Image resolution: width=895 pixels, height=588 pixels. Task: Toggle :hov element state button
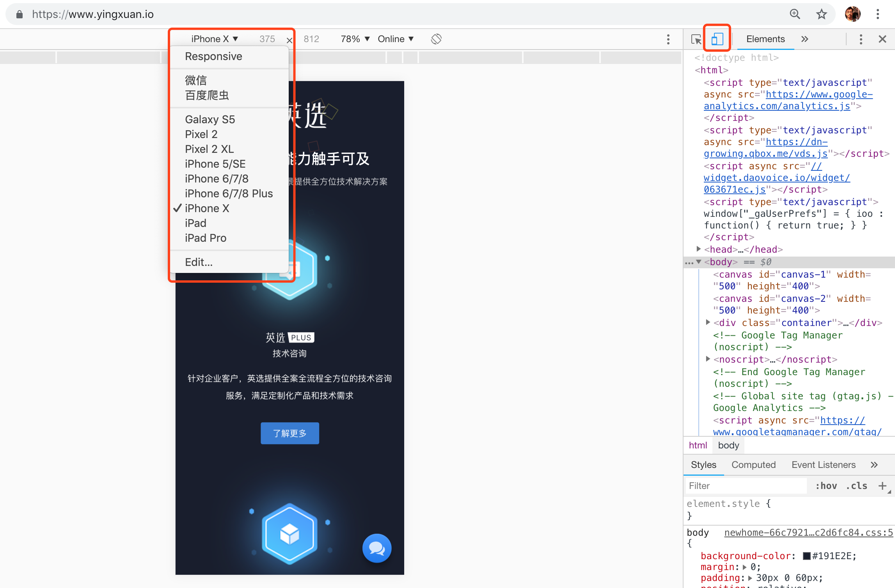826,485
